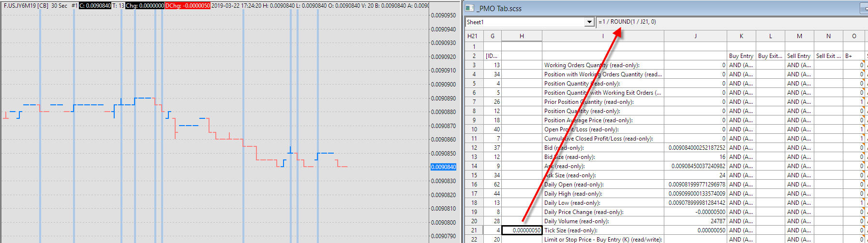Click the 'Bid Size (read-only):' cell
The width and height of the screenshot is (868, 243).
(603, 157)
